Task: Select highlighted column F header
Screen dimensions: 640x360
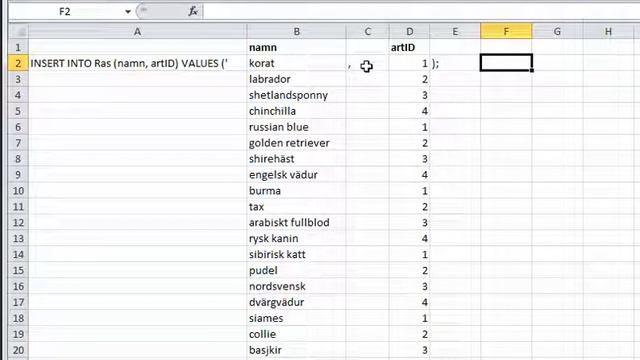Action: click(x=506, y=31)
